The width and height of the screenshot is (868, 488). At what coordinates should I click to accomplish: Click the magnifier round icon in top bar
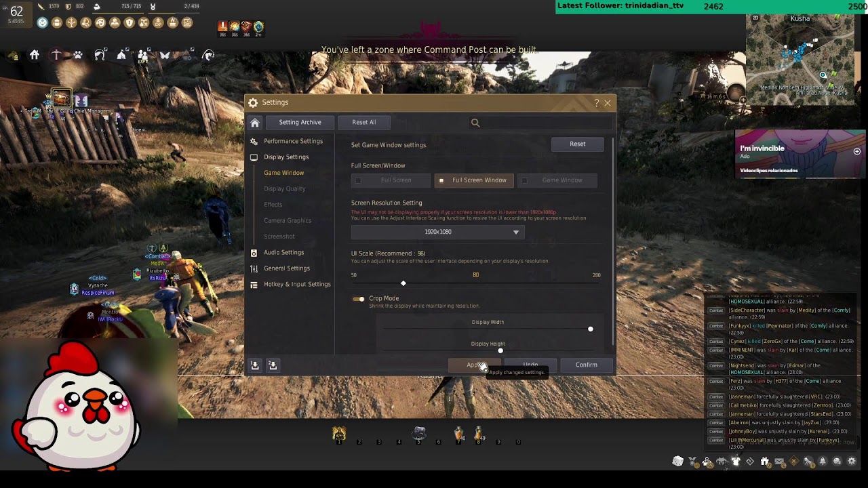[86, 22]
